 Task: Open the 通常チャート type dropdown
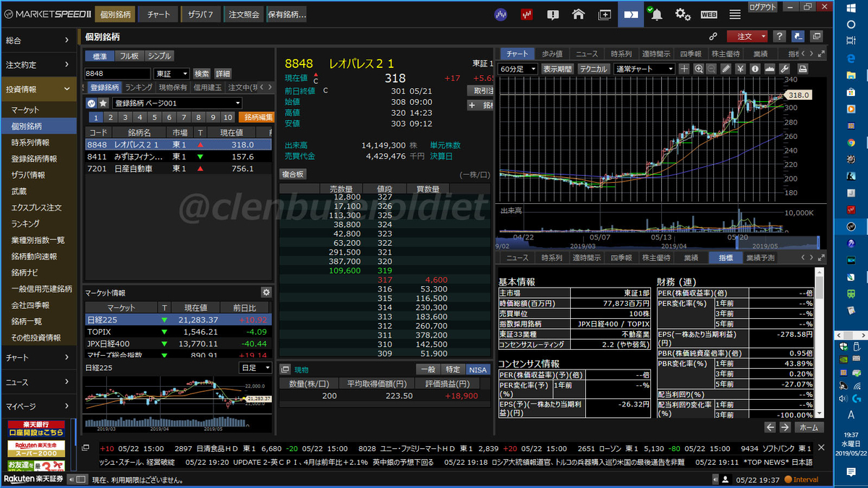(644, 69)
